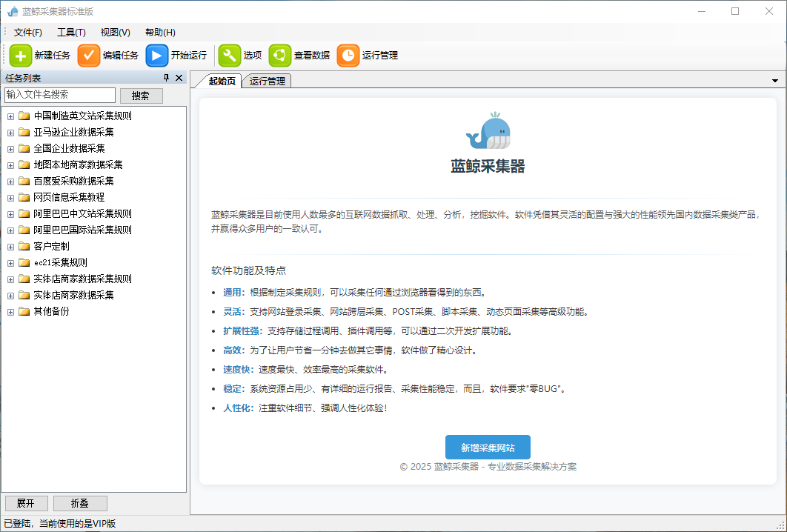
Task: Click the green plus 新建任务 icon
Action: point(21,56)
